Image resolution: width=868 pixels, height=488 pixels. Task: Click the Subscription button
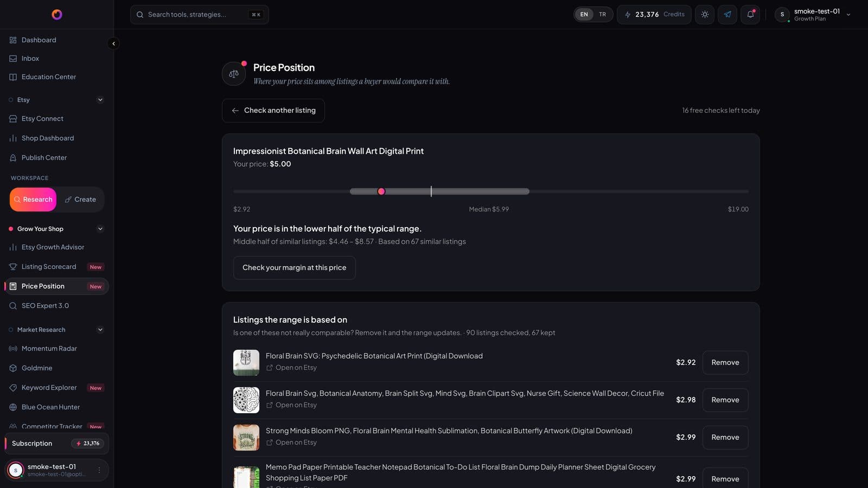pos(56,444)
